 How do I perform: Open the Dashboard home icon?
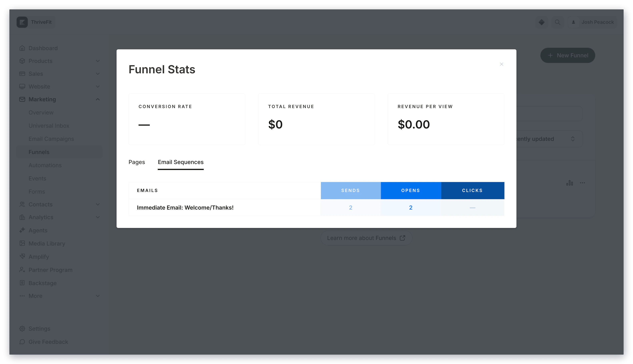(x=22, y=48)
